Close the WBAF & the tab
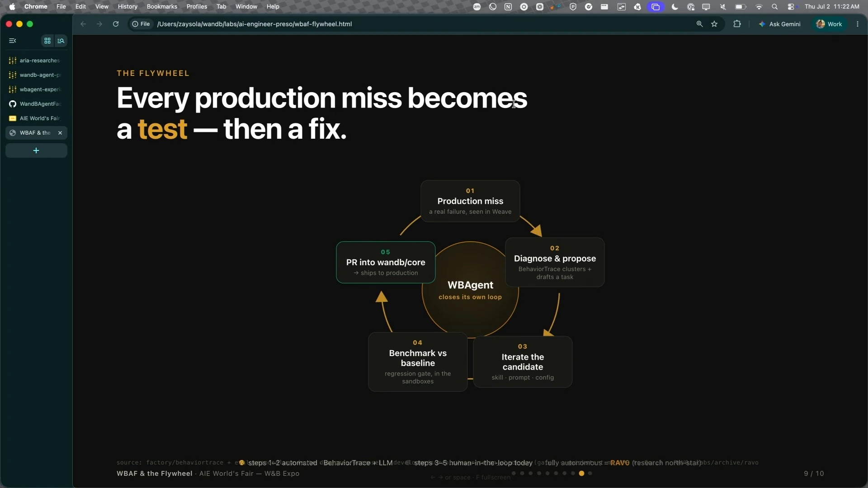The image size is (868, 488). [60, 133]
